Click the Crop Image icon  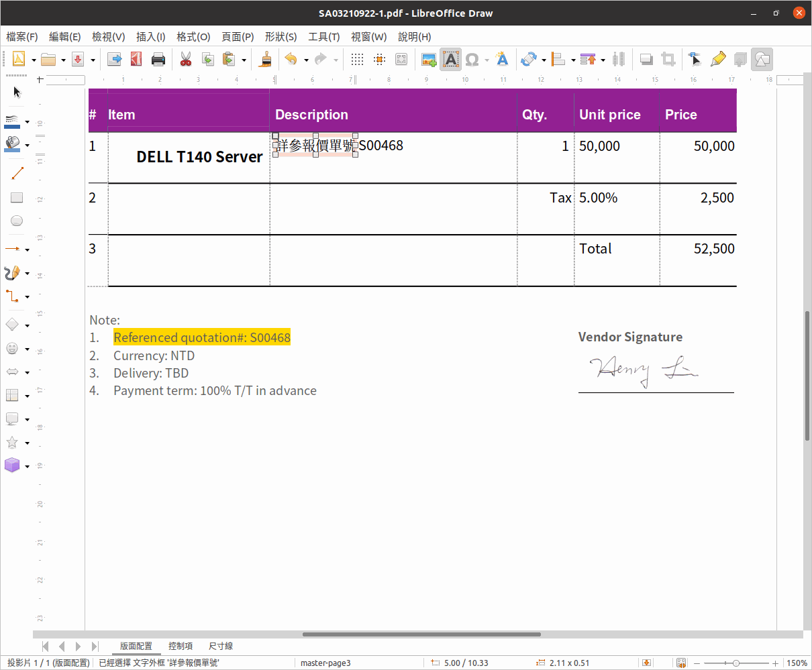click(668, 60)
